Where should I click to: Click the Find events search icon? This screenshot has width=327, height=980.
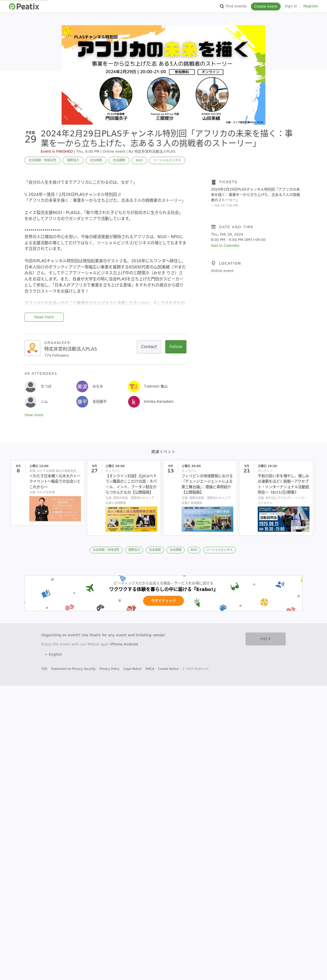click(x=222, y=6)
